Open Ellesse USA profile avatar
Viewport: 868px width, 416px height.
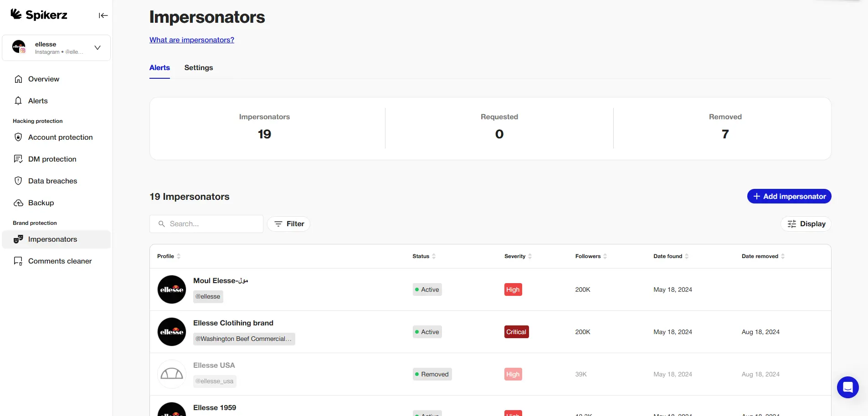[x=172, y=374]
